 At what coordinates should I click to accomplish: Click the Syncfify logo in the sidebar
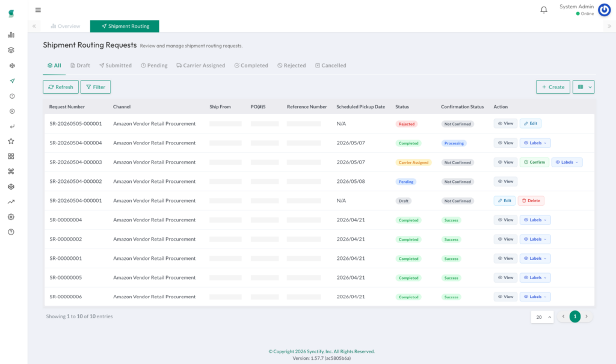coord(11,14)
